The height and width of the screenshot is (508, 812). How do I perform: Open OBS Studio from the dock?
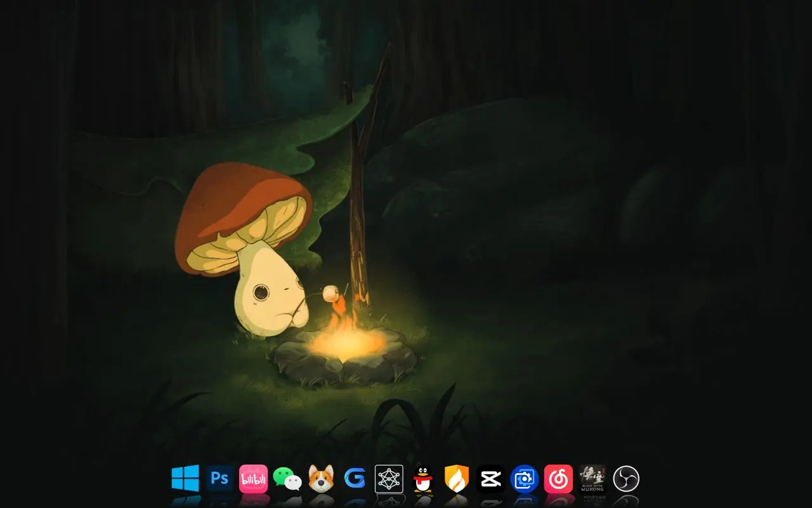click(626, 479)
